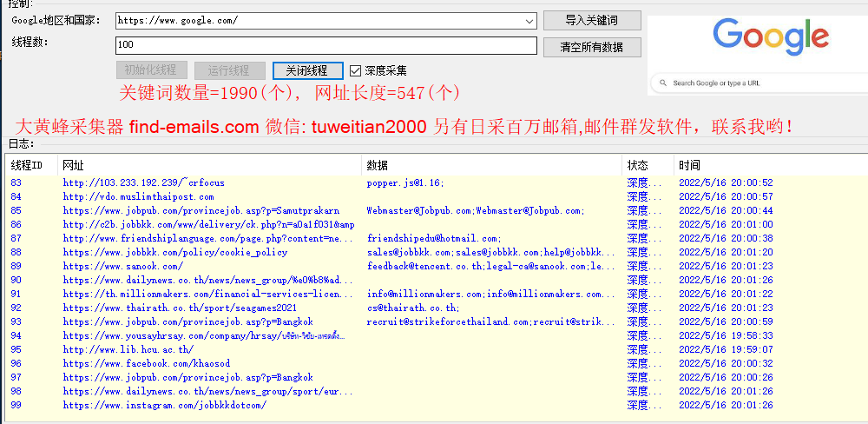Select the jobbkk.com cookie_policy URL
Viewport: 868px width, 424px height.
coord(175,252)
